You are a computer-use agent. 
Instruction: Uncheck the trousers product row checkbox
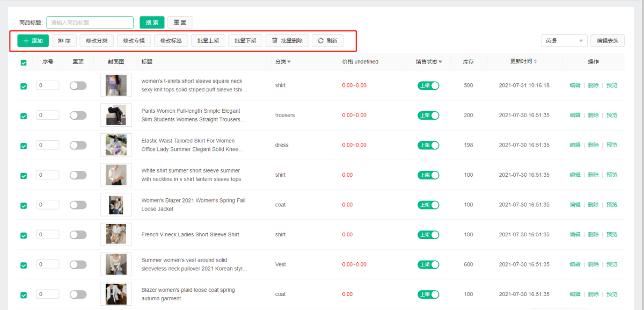coord(24,116)
